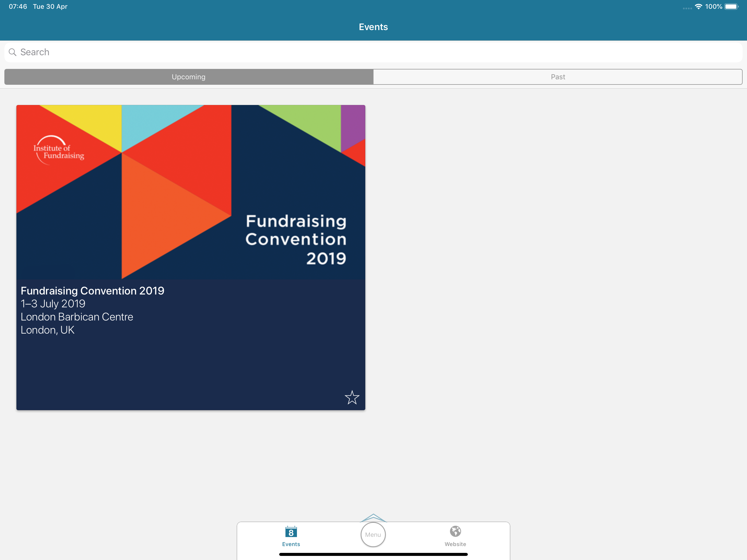Tap the Events header title
The height and width of the screenshot is (560, 747).
tap(373, 27)
